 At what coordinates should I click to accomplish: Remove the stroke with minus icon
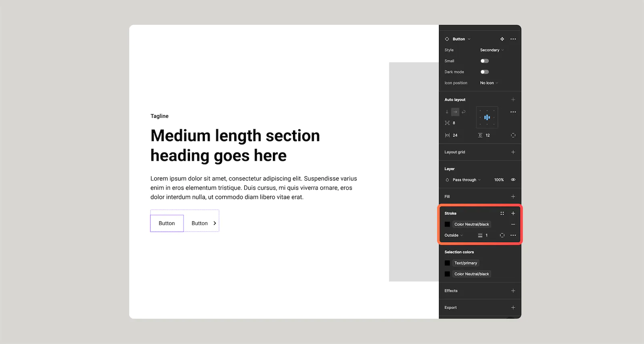pyautogui.click(x=513, y=225)
